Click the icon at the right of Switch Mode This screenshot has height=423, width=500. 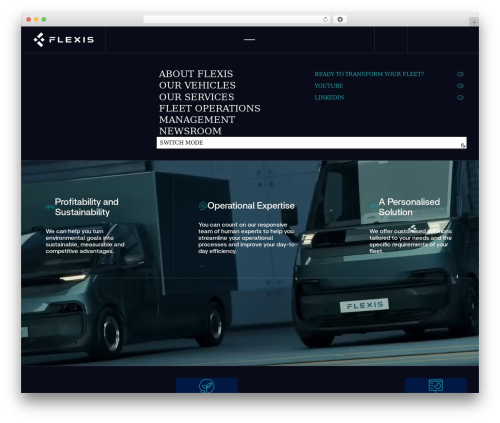point(463,145)
